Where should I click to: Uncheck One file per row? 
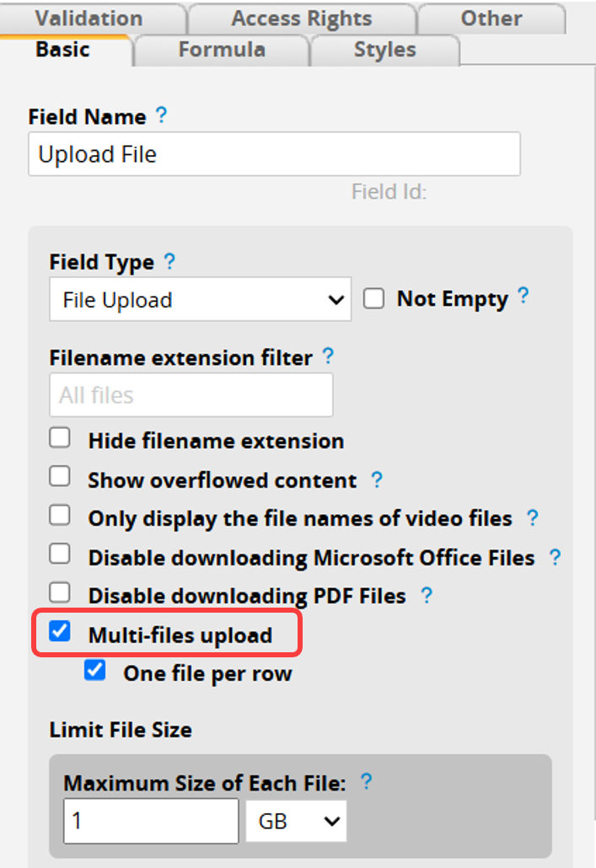tap(95, 670)
